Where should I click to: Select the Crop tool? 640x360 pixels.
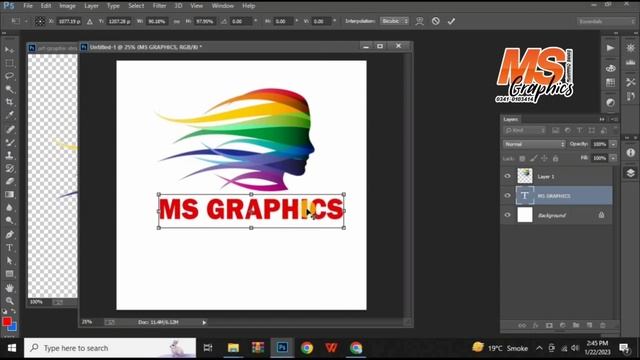click(9, 102)
